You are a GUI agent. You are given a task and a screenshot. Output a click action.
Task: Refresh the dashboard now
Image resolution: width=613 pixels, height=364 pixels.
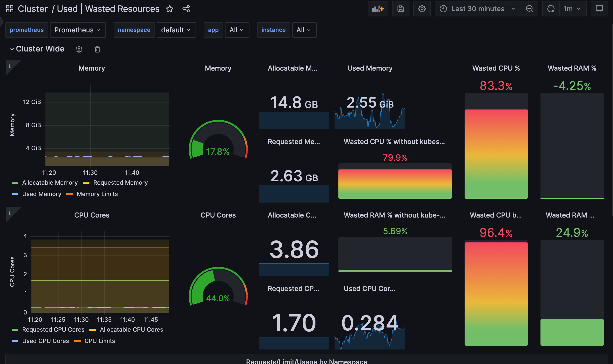551,9
